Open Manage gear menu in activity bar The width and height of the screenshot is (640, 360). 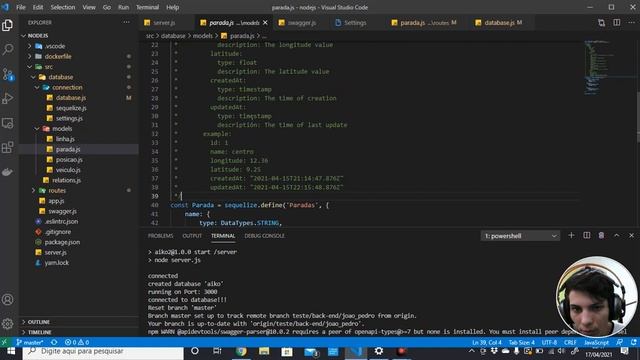(7, 324)
